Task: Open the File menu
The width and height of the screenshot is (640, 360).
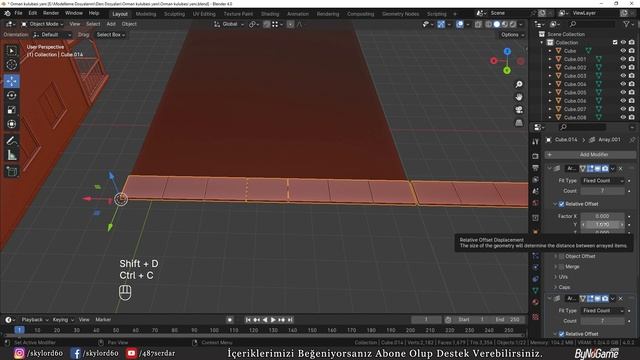Action: pyautogui.click(x=18, y=13)
